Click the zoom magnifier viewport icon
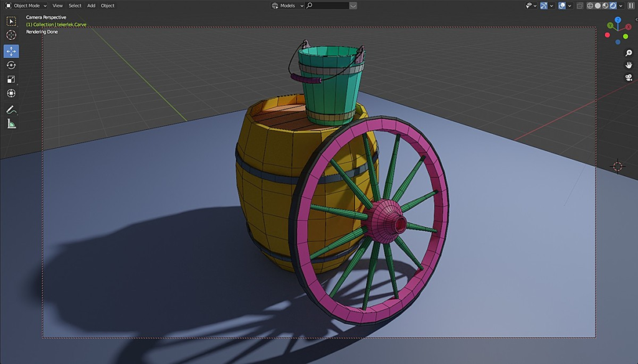 tap(629, 53)
